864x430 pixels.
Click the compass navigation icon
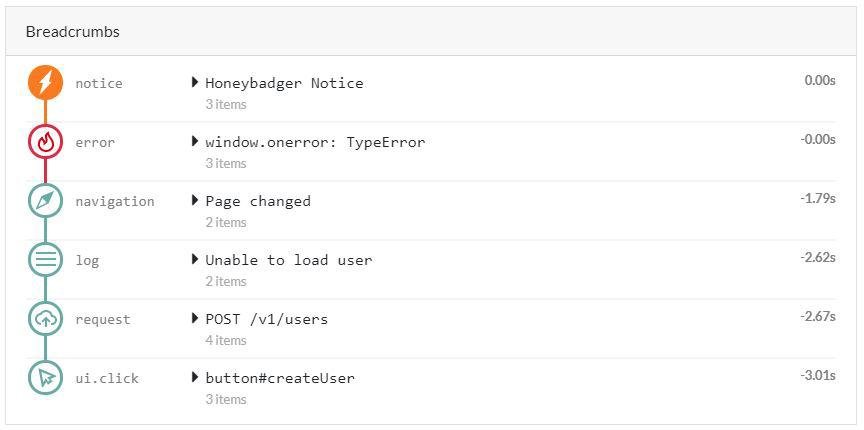[45, 201]
